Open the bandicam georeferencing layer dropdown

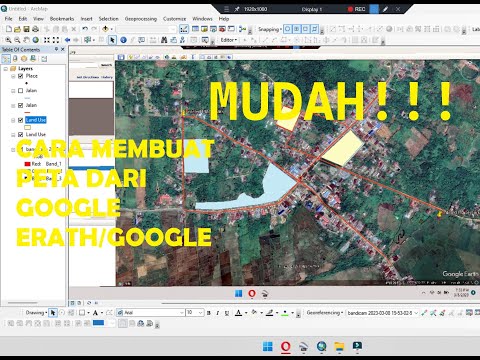[x=416, y=313]
